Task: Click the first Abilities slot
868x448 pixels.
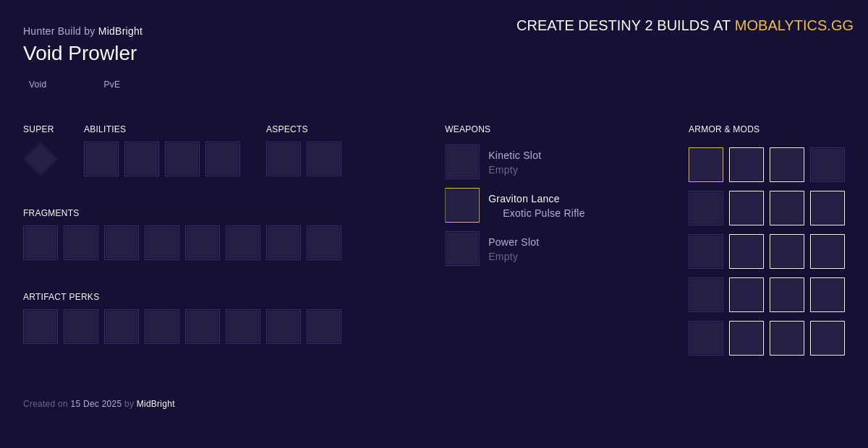Action: (x=101, y=159)
